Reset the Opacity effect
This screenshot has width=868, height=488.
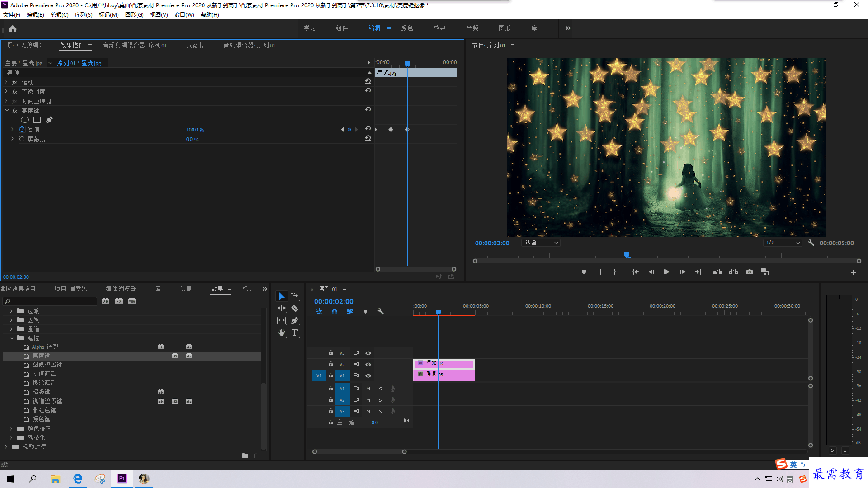click(368, 91)
